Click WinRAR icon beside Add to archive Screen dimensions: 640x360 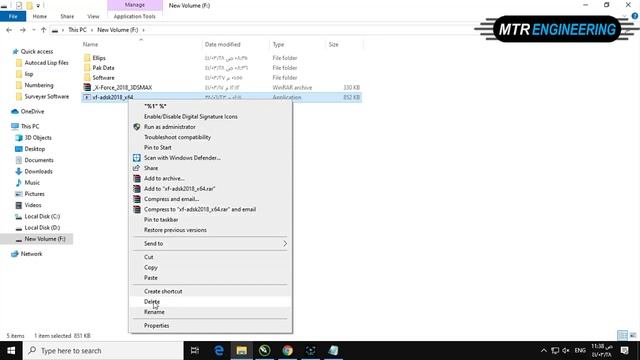[x=137, y=178]
